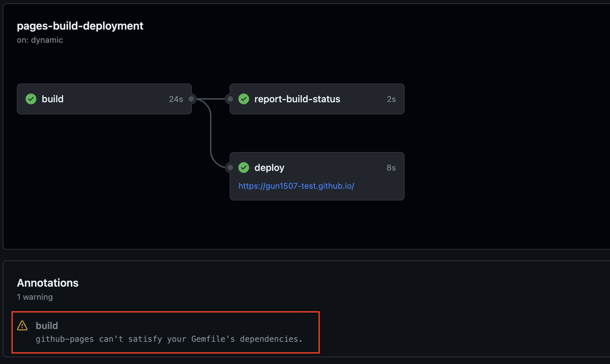Open the build annotation title under Annotations
Screen dimensions: 610x364
(47, 326)
